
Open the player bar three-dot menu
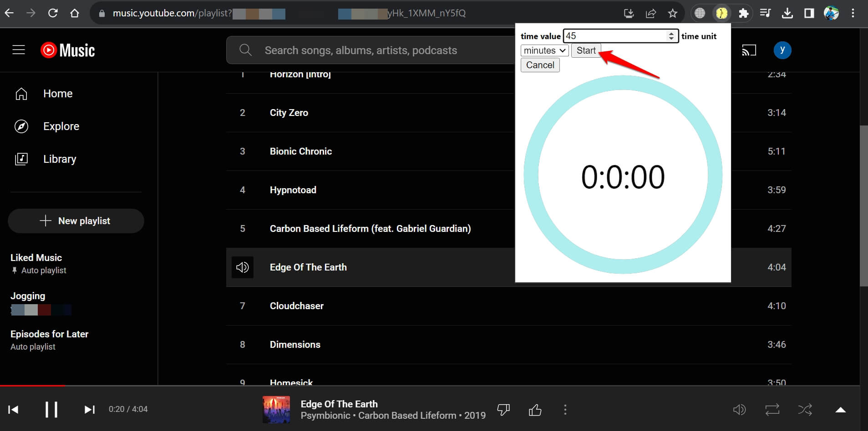pos(565,410)
